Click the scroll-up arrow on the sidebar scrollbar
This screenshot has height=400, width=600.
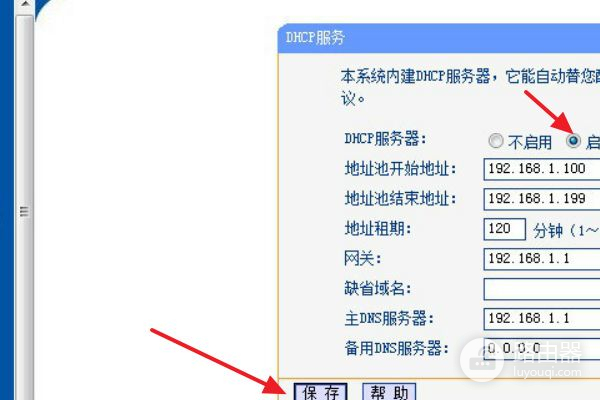24,5
